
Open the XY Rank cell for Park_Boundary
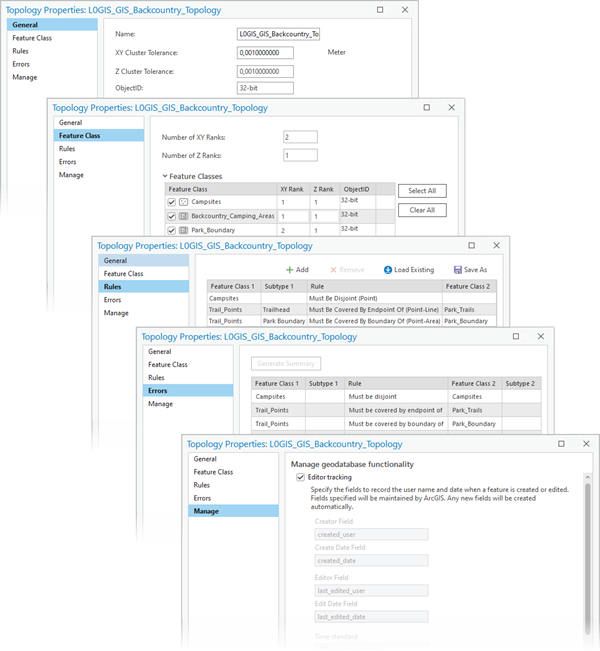(292, 230)
